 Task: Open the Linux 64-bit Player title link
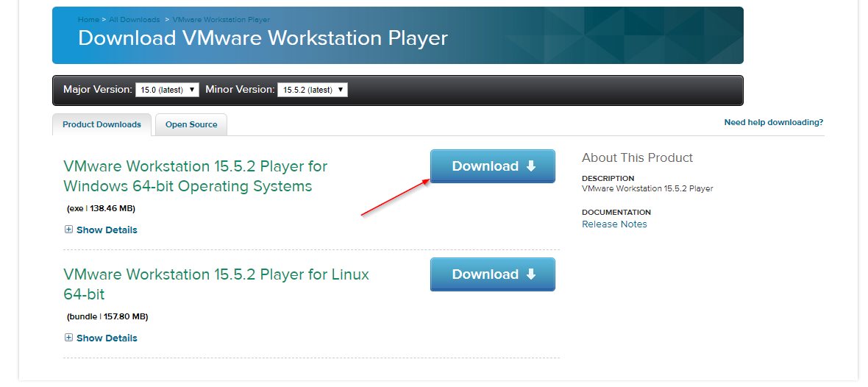(216, 284)
